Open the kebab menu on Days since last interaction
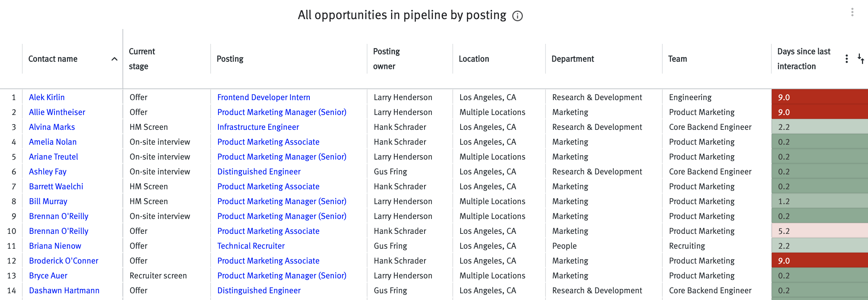 (847, 59)
